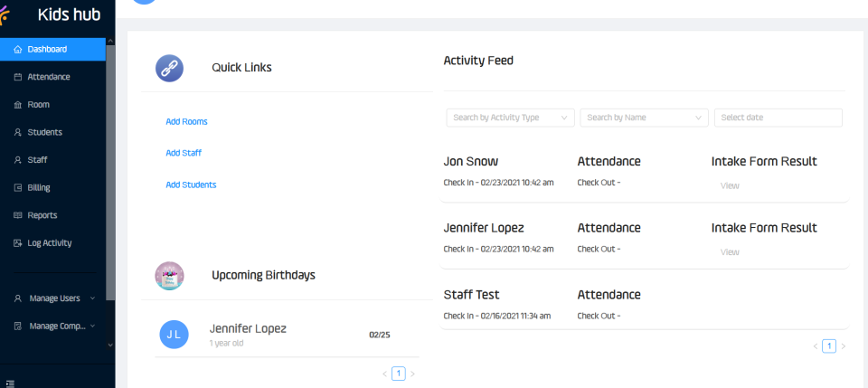Expand the Manage Users submenu
868x388 pixels.
[54, 298]
